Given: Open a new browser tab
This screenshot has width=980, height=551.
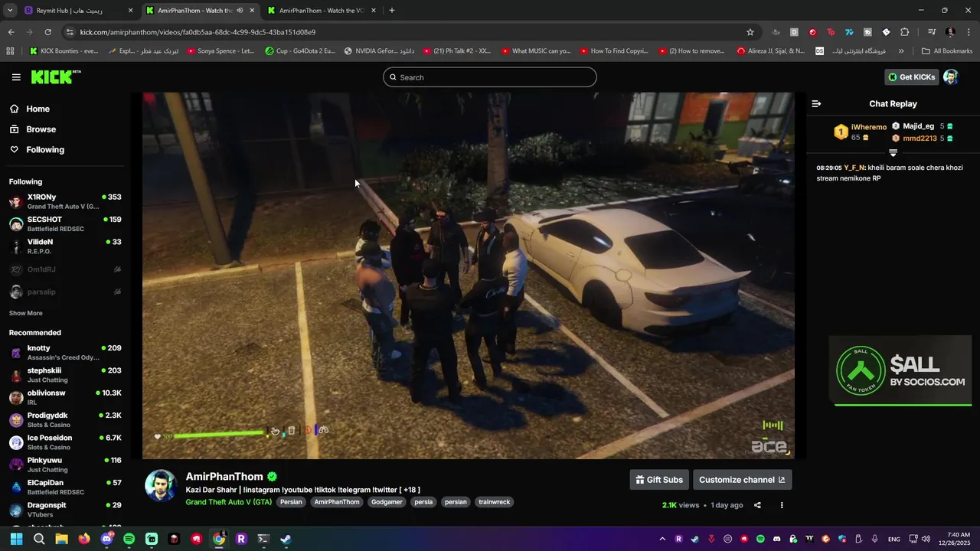Looking at the screenshot, I should tap(392, 11).
